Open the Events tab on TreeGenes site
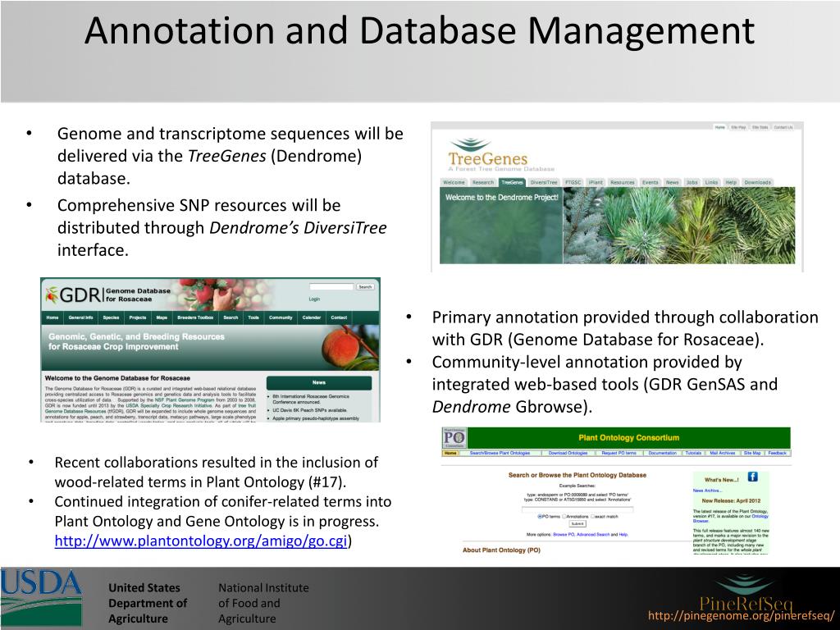840x630 pixels. click(x=651, y=183)
